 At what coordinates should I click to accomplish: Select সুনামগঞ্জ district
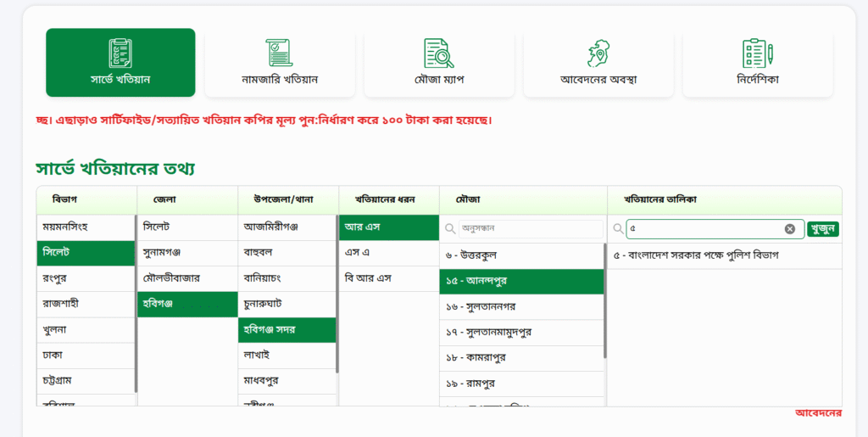[187, 253]
